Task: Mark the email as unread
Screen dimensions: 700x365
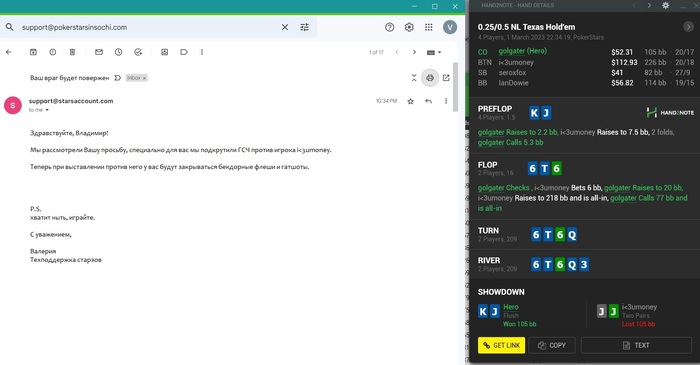Action: 99,52
